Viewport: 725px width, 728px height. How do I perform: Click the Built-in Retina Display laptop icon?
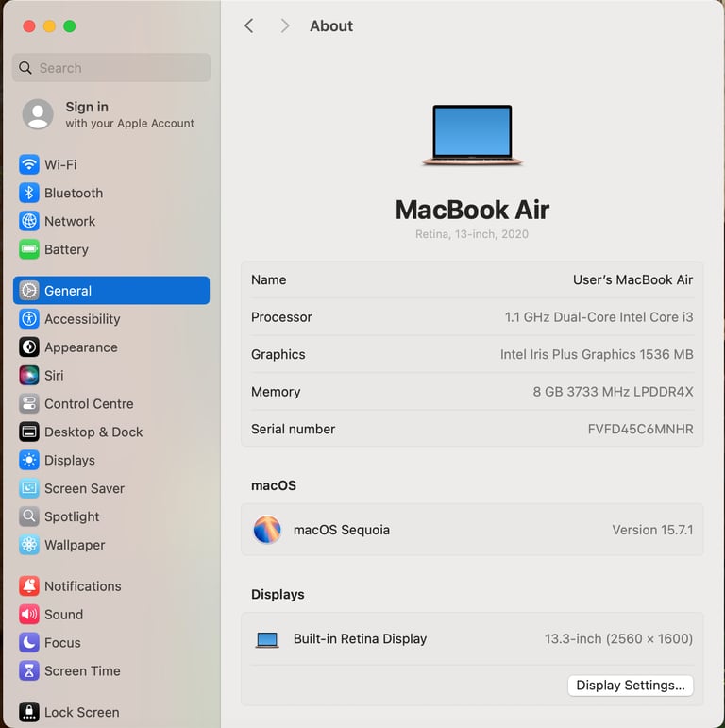point(267,639)
